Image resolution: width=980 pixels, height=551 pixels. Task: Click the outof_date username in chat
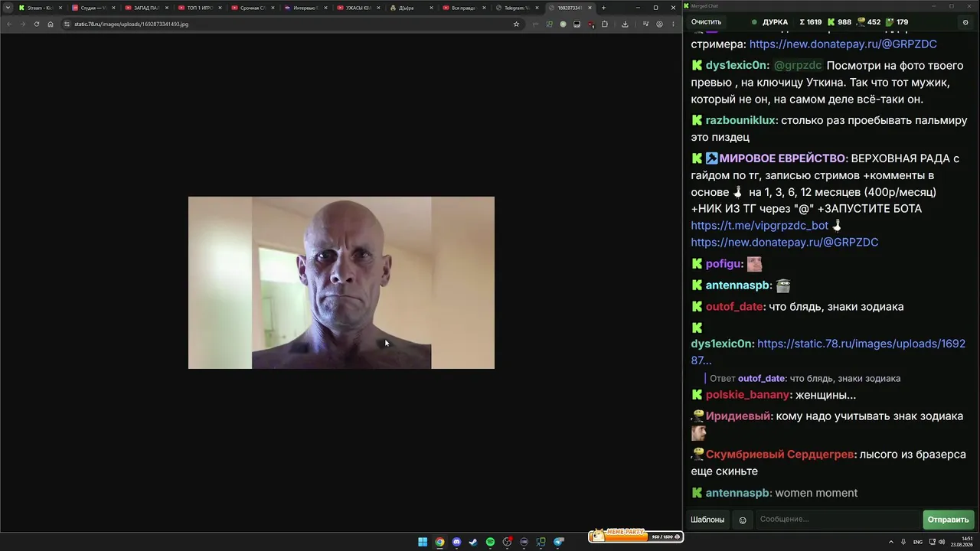736,306
